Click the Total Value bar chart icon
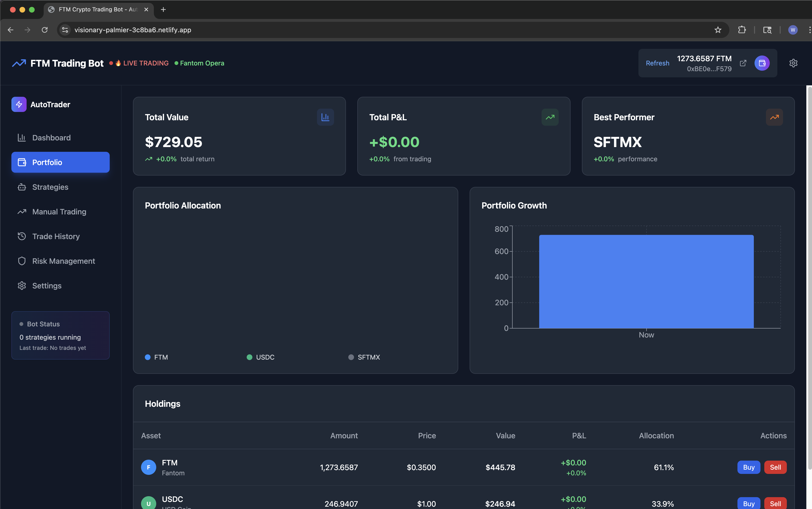The image size is (812, 509). [x=325, y=117]
